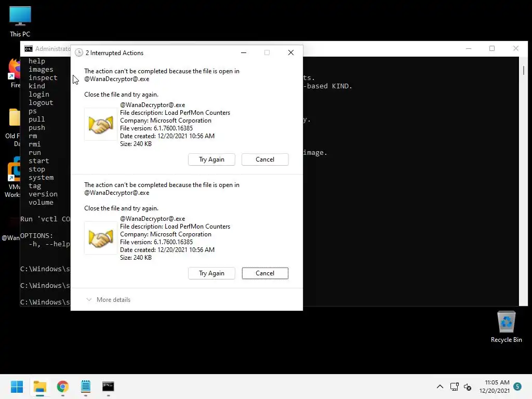This screenshot has width=532, height=399.
Task: Open the This PC desktop icon
Action: (20, 21)
